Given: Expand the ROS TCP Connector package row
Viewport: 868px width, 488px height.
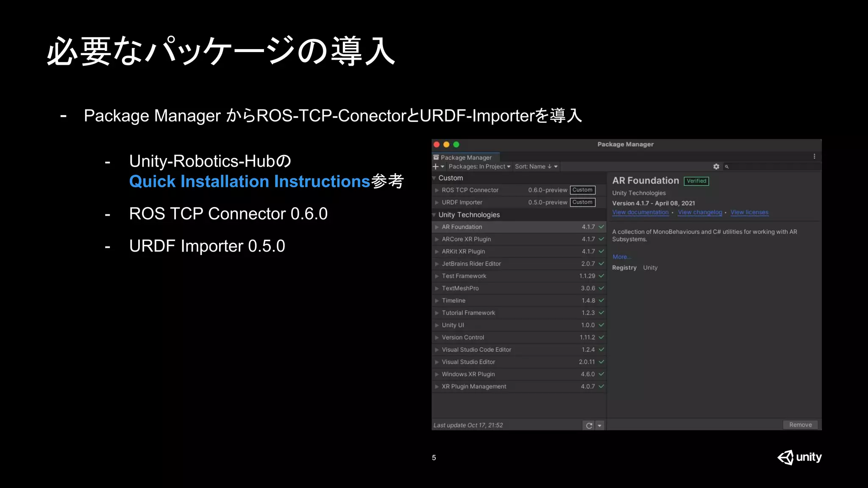Looking at the screenshot, I should (x=437, y=190).
